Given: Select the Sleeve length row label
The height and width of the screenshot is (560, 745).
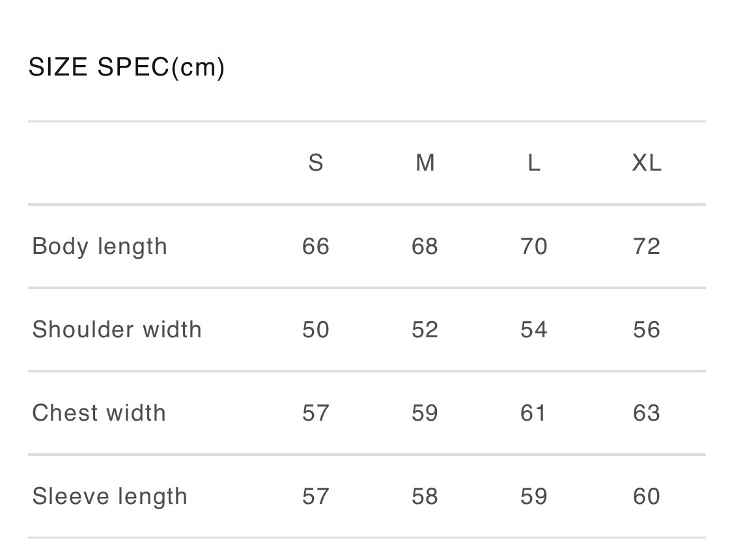Looking at the screenshot, I should (x=110, y=496).
